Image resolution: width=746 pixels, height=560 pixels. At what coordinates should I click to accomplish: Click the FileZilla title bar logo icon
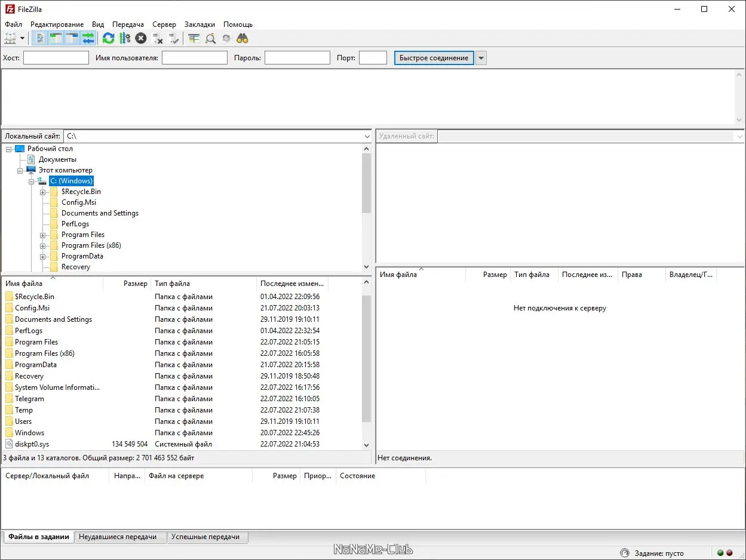point(10,9)
